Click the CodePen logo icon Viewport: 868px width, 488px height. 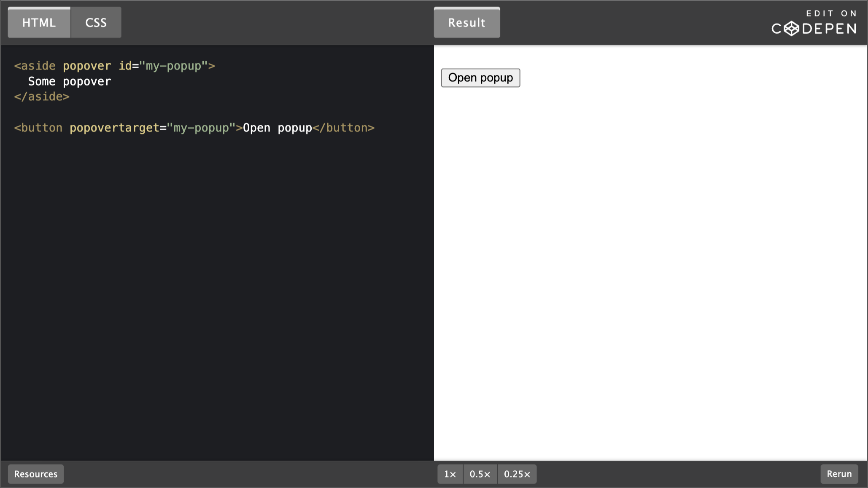[791, 29]
